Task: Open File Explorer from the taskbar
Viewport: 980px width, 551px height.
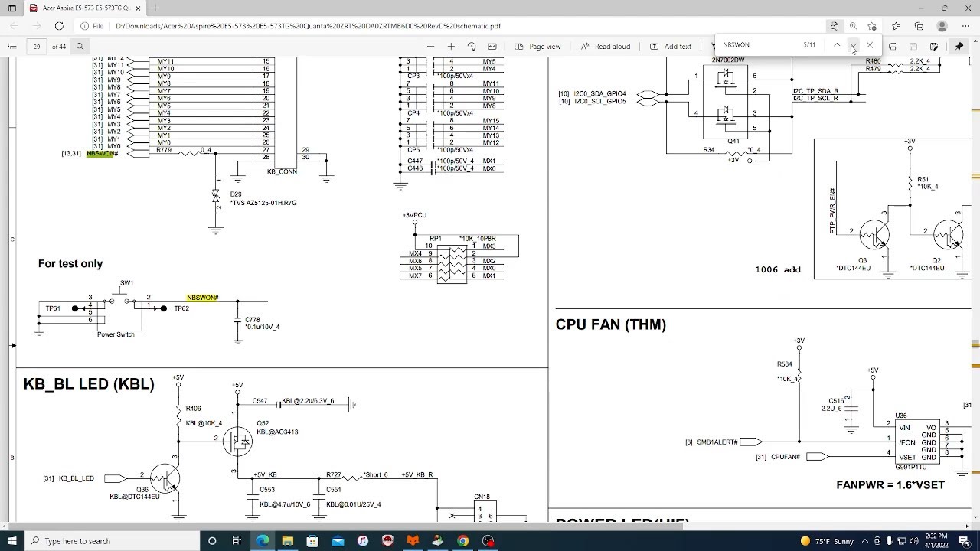Action: [288, 541]
